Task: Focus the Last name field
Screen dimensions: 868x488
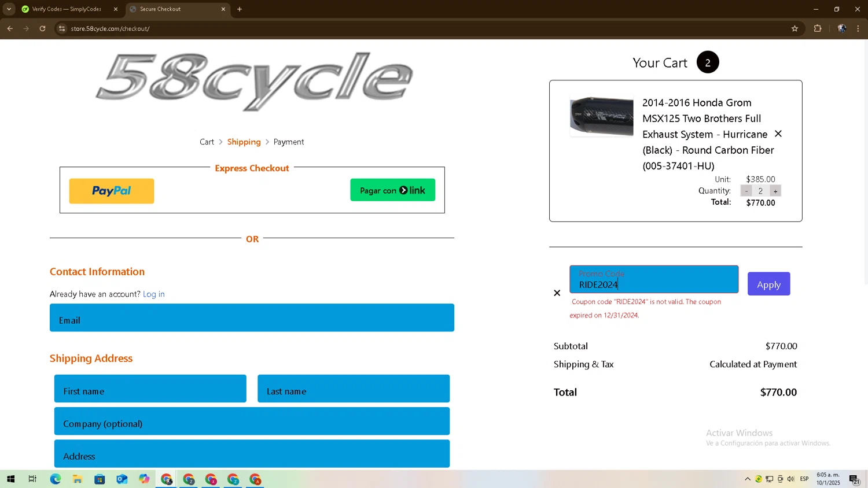Action: click(354, 389)
